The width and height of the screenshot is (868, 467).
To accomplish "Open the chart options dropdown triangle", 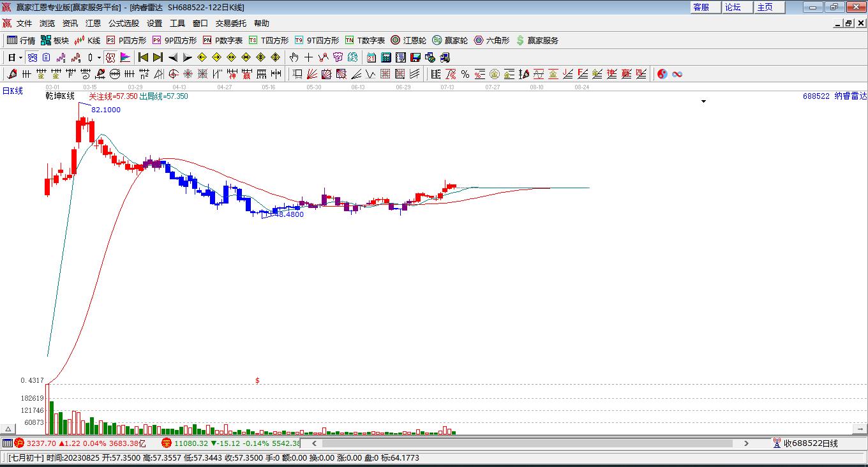I will coord(704,101).
